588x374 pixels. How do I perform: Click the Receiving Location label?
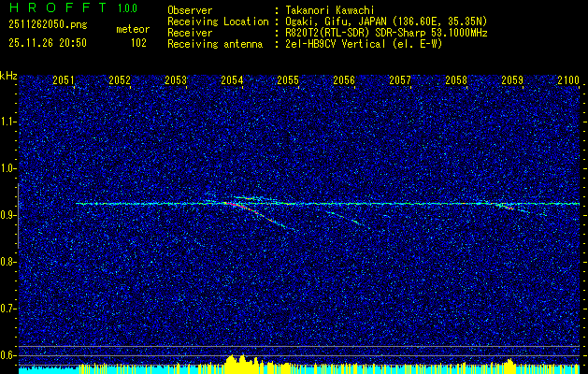[218, 22]
